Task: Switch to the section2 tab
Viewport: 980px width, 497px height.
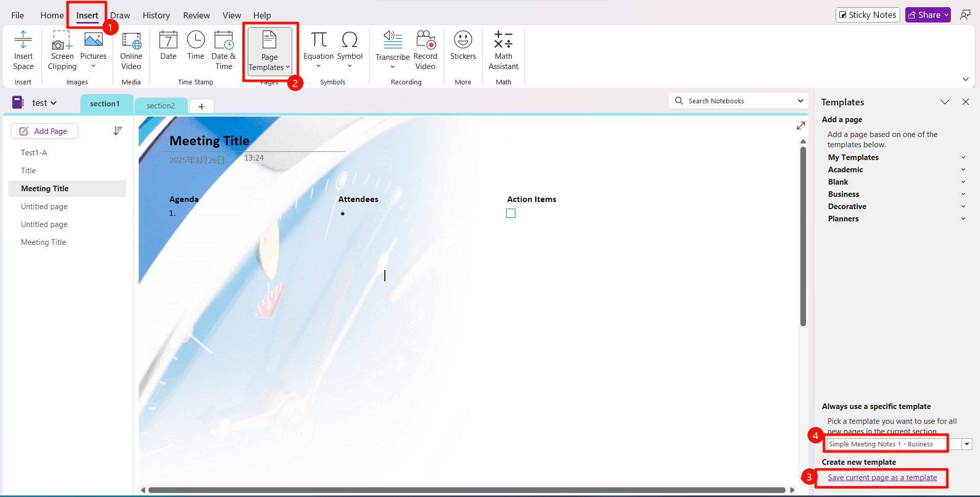Action: pyautogui.click(x=161, y=105)
